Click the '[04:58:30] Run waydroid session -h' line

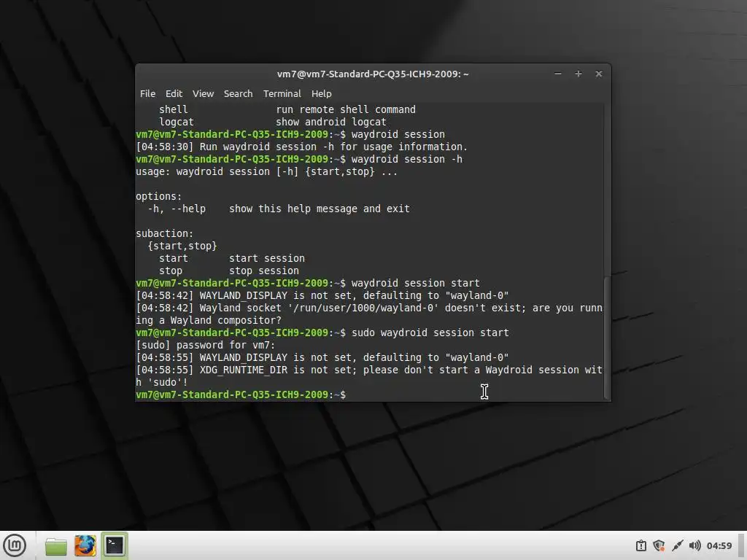click(x=301, y=147)
